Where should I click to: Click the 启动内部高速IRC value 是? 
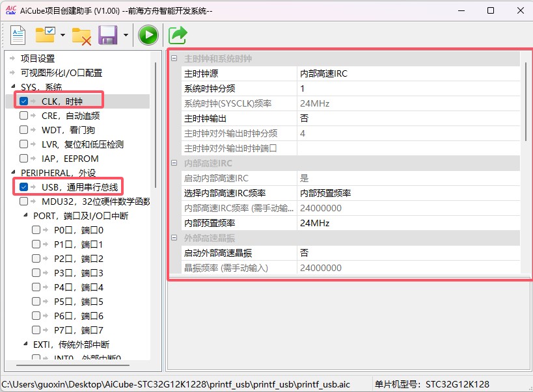click(x=409, y=178)
